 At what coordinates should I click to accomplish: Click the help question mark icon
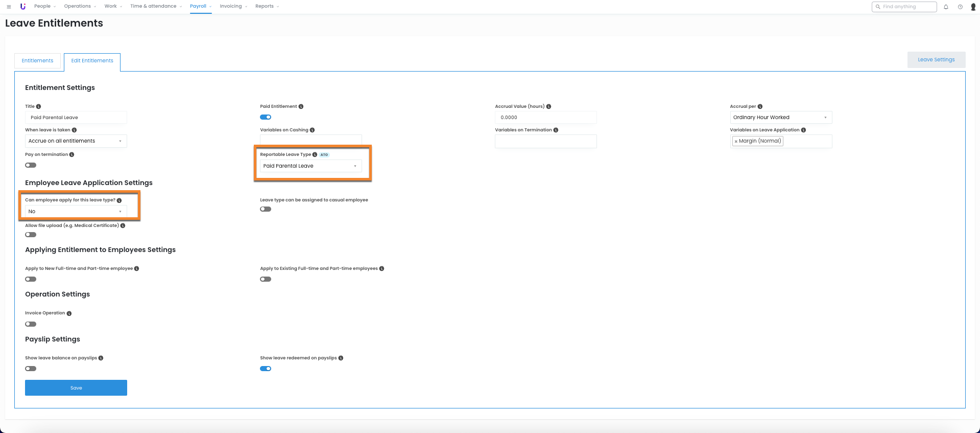[960, 7]
